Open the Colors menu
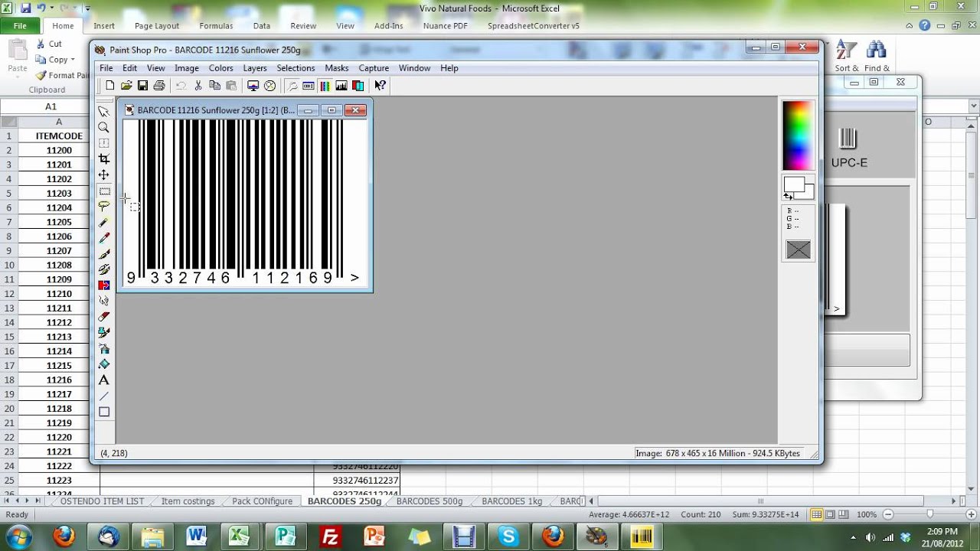Viewport: 980px width, 551px height. tap(221, 68)
